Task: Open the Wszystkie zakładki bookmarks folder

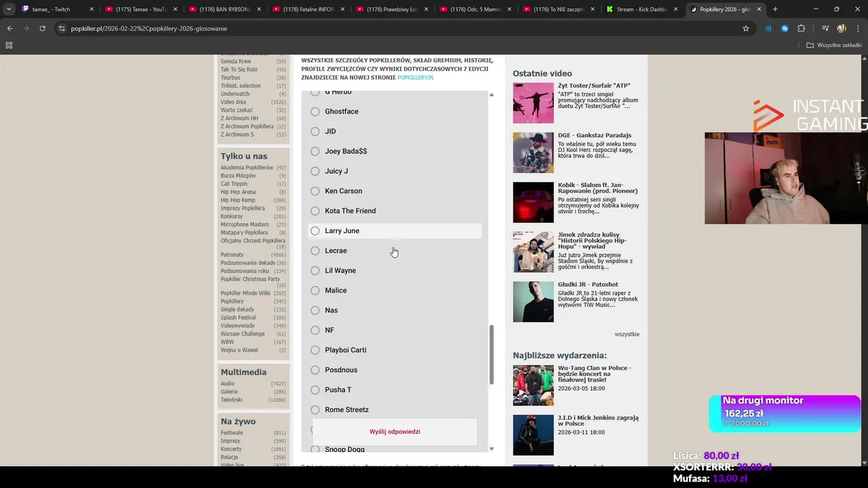Action: (x=834, y=45)
